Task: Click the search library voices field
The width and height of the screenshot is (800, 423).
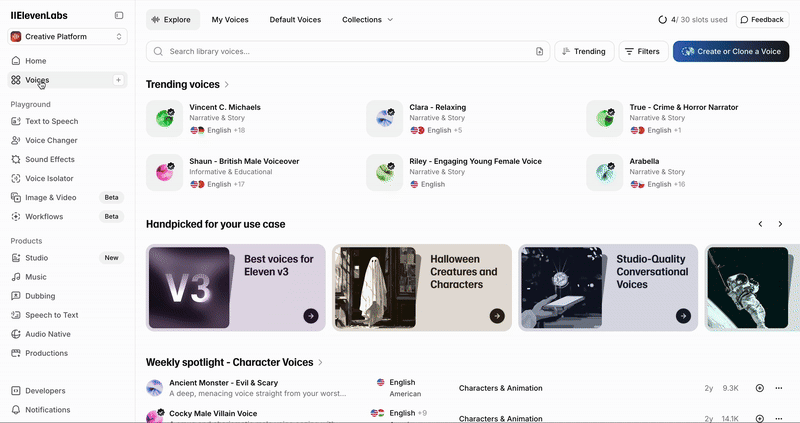Action: coord(340,51)
